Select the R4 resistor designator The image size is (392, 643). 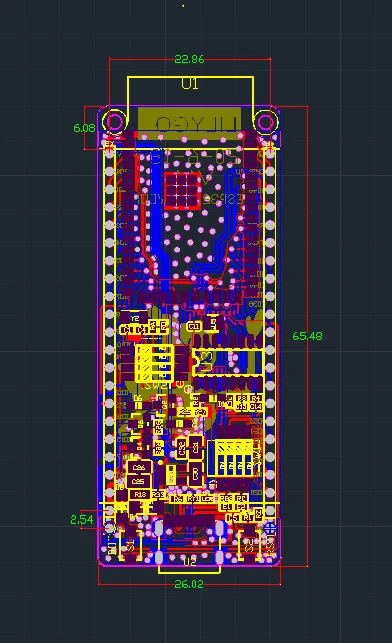(256, 398)
